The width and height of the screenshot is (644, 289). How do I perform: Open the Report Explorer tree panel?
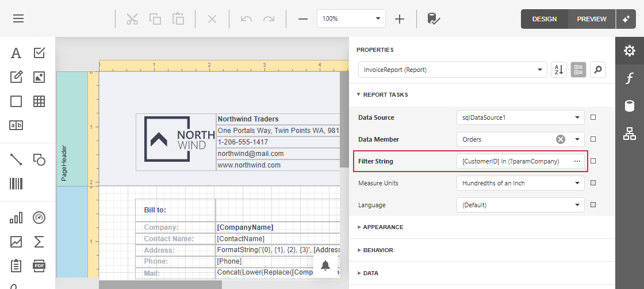630,134
